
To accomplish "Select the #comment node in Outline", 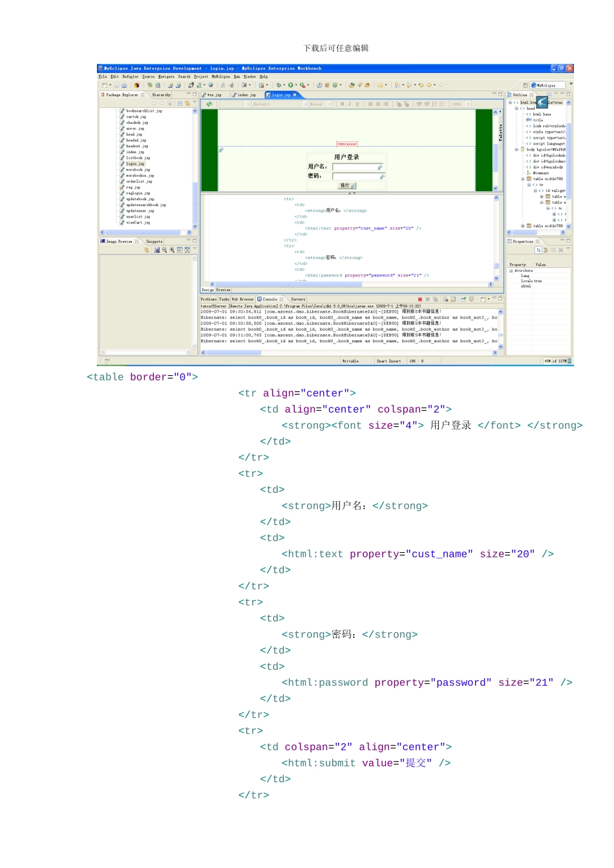I will 538,173.
